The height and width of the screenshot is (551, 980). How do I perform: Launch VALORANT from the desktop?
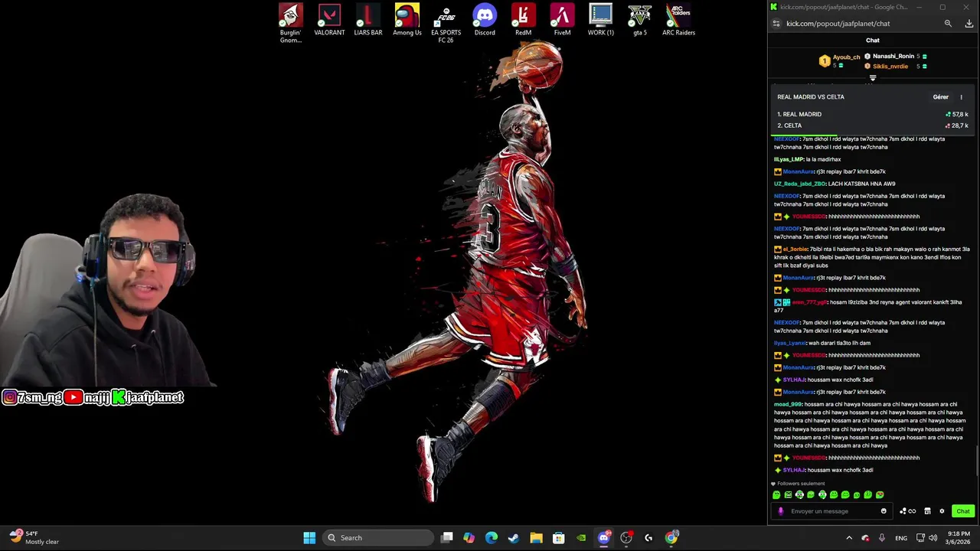point(329,20)
